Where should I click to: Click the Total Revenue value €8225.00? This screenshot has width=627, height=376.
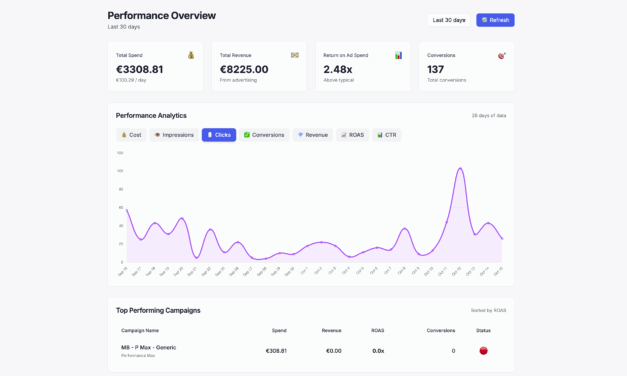coord(244,70)
